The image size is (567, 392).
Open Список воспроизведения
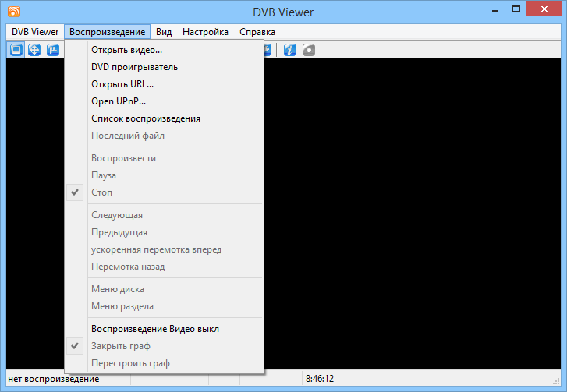coord(164,118)
